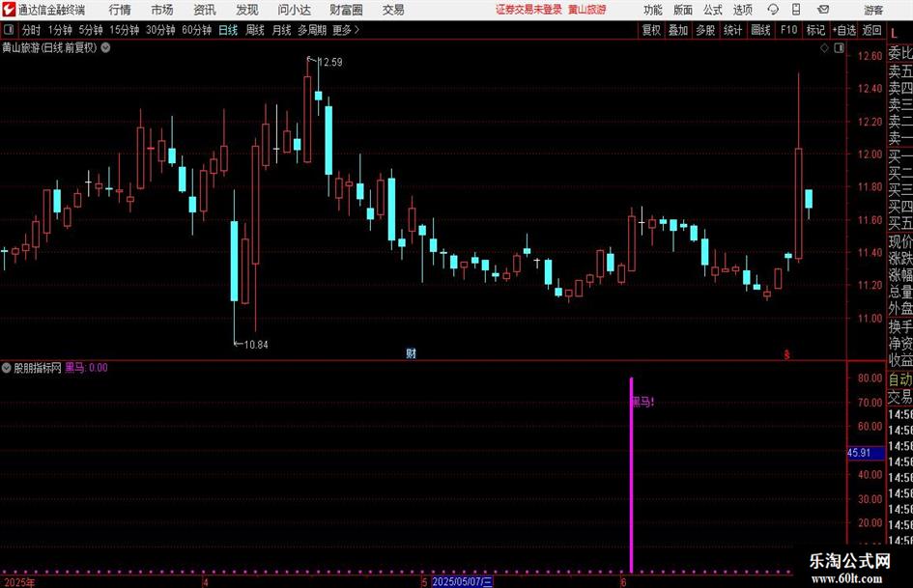The width and height of the screenshot is (913, 588).
Task: Switch to 60分钟 period
Action: click(197, 30)
